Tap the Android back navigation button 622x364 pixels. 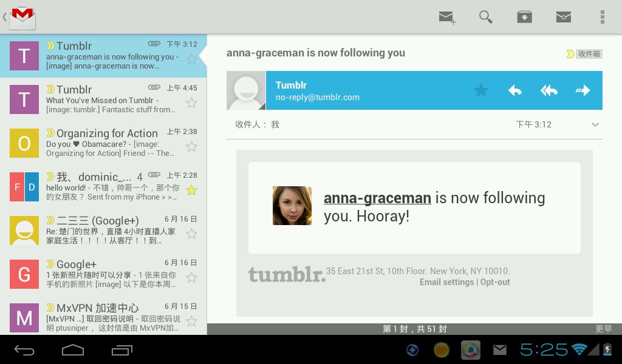[x=24, y=349]
